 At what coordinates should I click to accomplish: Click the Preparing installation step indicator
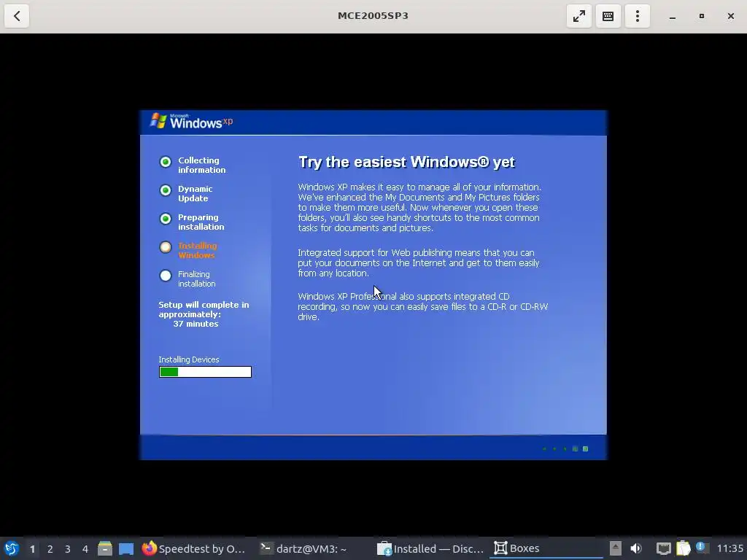[166, 219]
